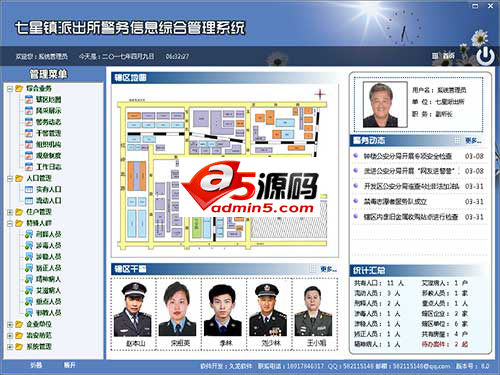The width and height of the screenshot is (500, 375).
Task: Open the 工作日志 page icon
Action: tap(29, 167)
